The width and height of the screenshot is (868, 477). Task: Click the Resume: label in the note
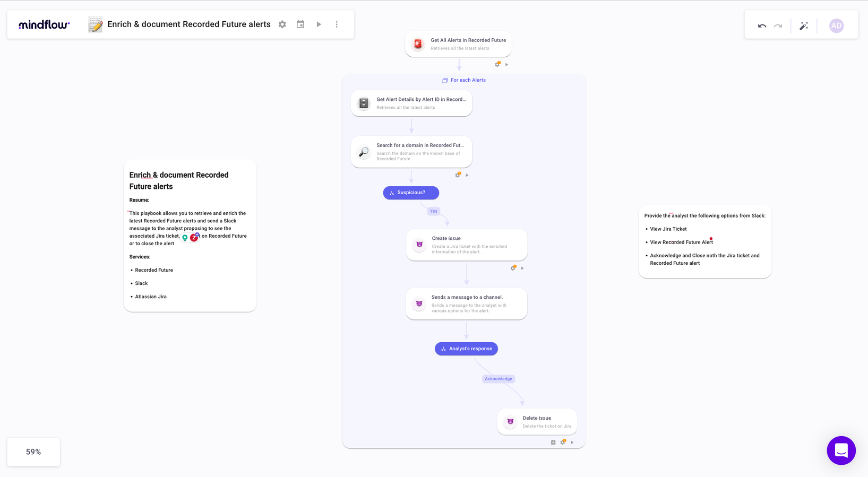point(139,200)
